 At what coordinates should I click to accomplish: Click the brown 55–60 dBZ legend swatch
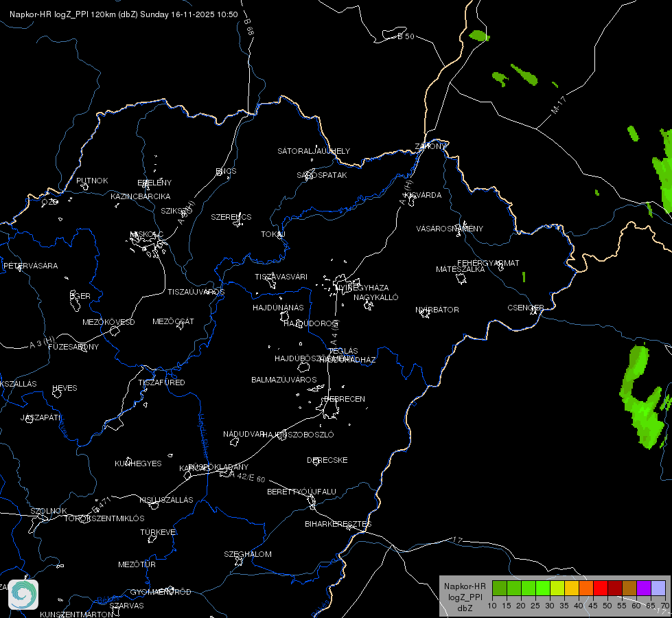click(629, 588)
